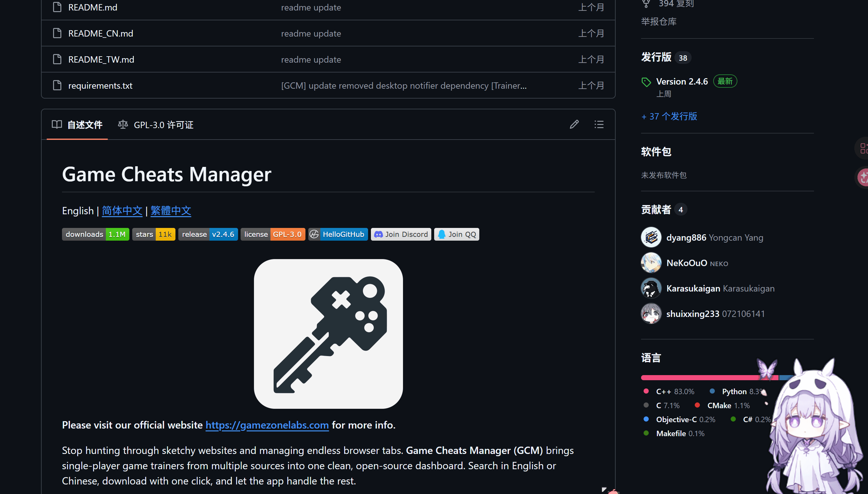This screenshot has height=494, width=868.
Task: Open NeKoOuO contributor profile name
Action: coord(687,263)
